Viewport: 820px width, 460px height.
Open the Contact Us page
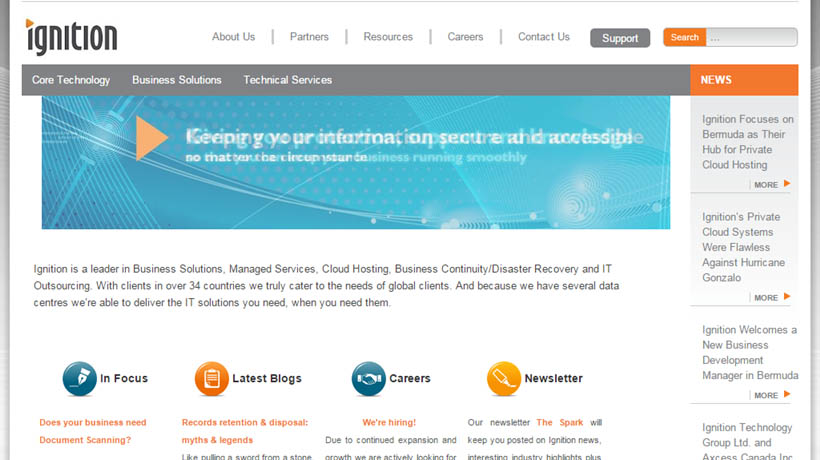(543, 37)
